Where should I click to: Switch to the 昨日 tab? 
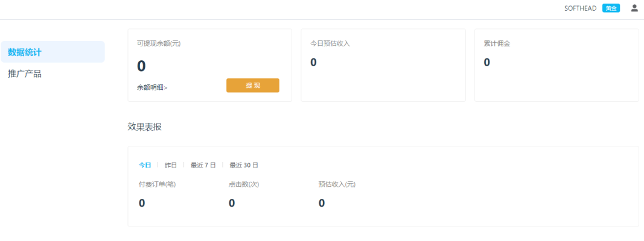[x=171, y=165]
